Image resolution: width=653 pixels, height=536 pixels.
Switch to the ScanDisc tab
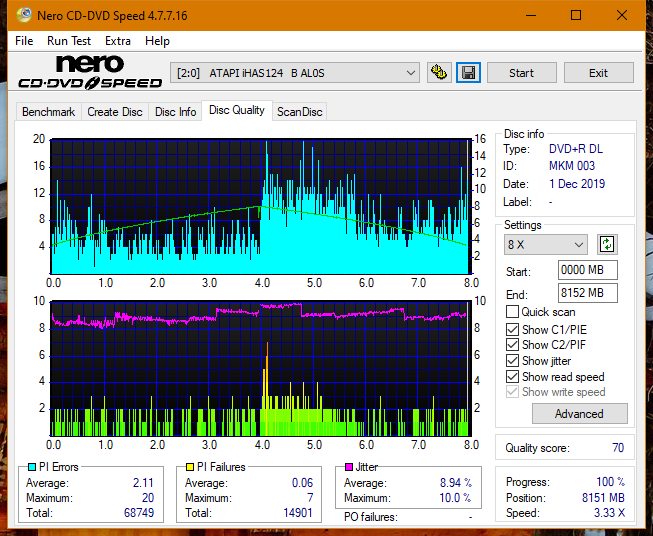click(x=299, y=112)
